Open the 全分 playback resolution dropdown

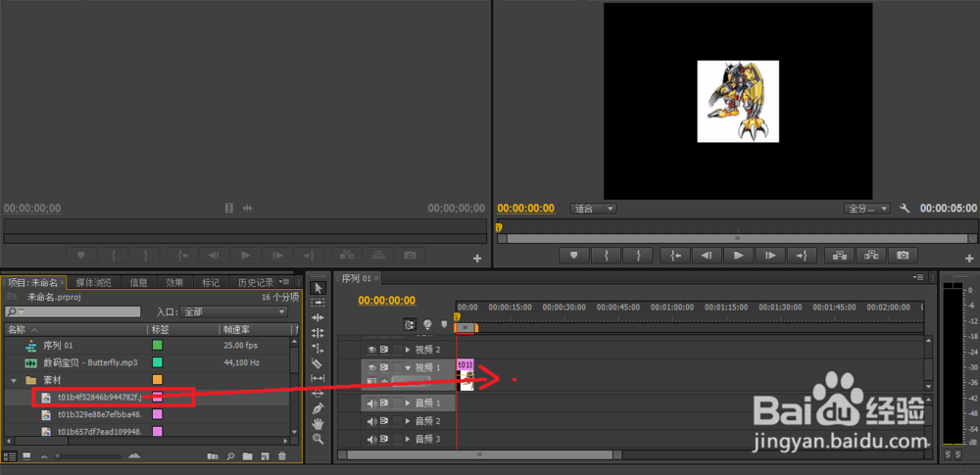[x=867, y=209]
